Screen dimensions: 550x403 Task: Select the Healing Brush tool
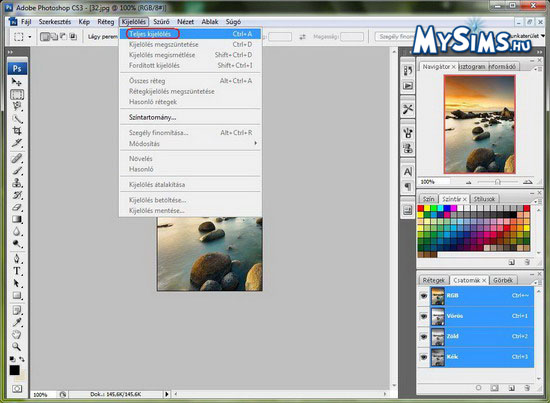[17, 159]
